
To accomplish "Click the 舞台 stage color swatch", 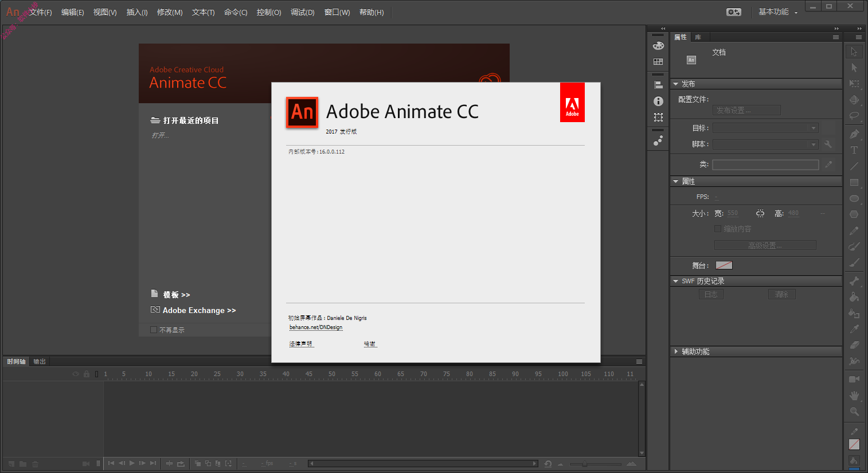I will point(724,265).
